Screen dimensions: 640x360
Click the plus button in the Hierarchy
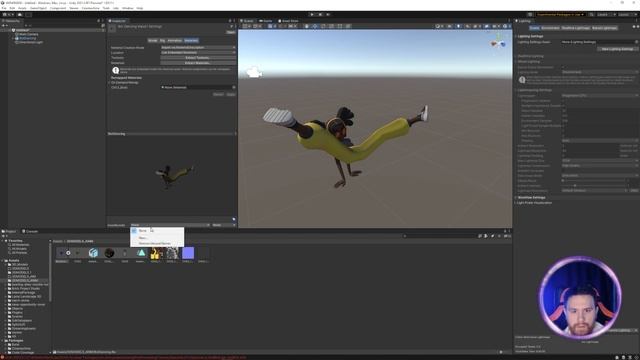pos(4,25)
